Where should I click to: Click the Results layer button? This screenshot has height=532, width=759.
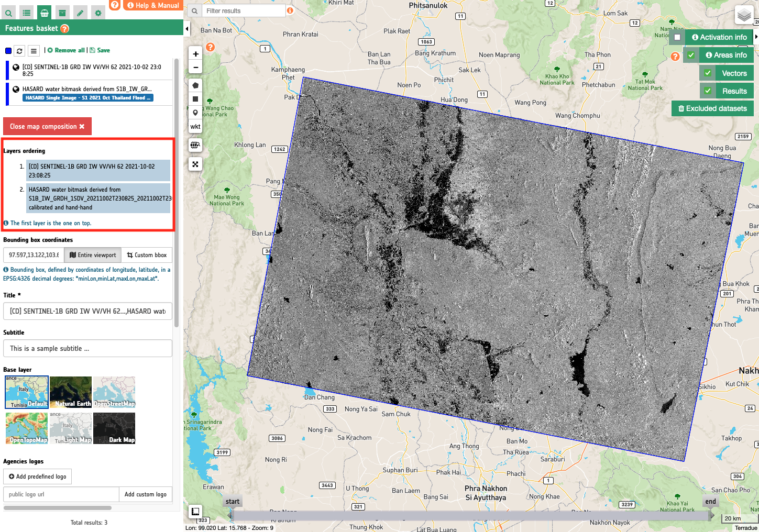(734, 91)
